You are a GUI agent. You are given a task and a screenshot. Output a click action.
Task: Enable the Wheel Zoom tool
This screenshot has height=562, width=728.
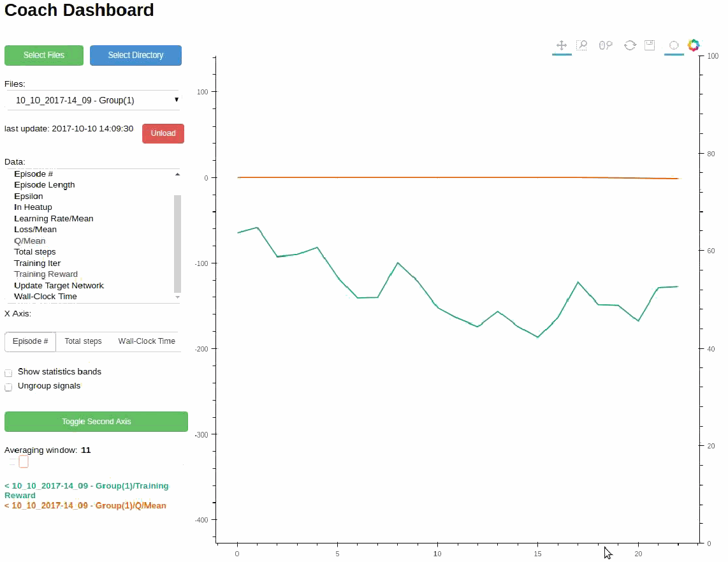pyautogui.click(x=605, y=45)
